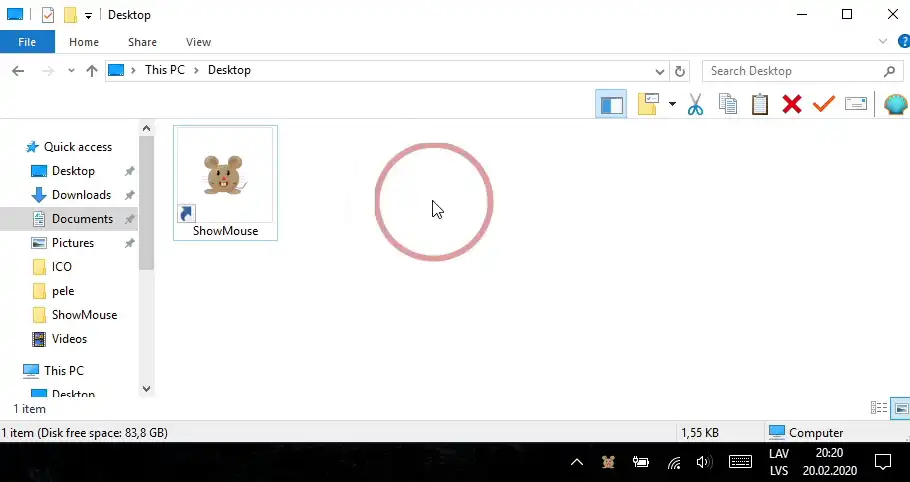Click the blue shell icon in toolbar
This screenshot has width=910, height=482.
click(896, 104)
